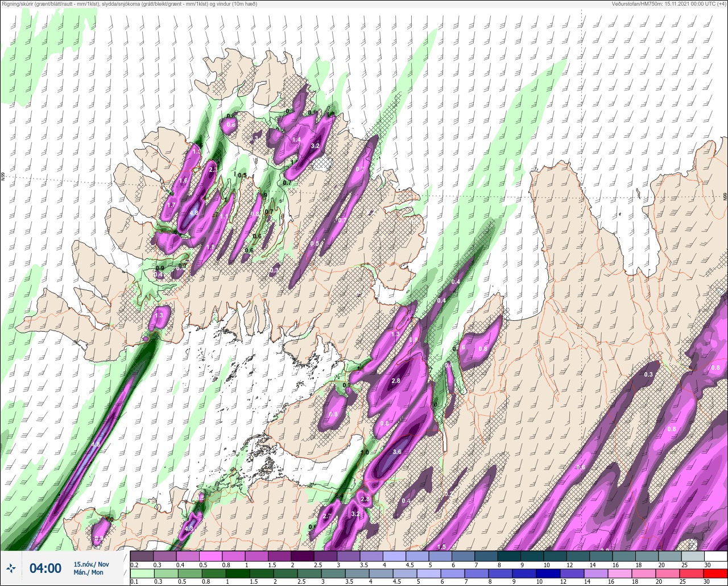Click the Rigning/skúrir map title text

click(130, 4)
